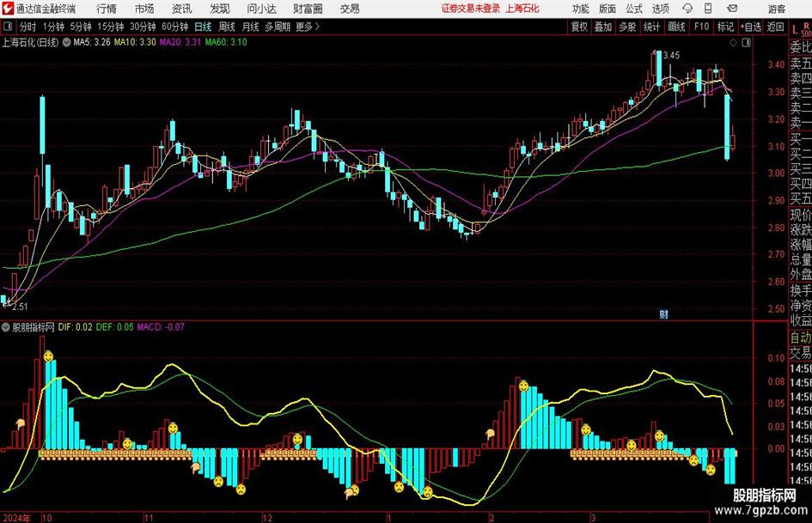Switch to 5分钟 period
Screen dimensions: 812x523
[80, 27]
